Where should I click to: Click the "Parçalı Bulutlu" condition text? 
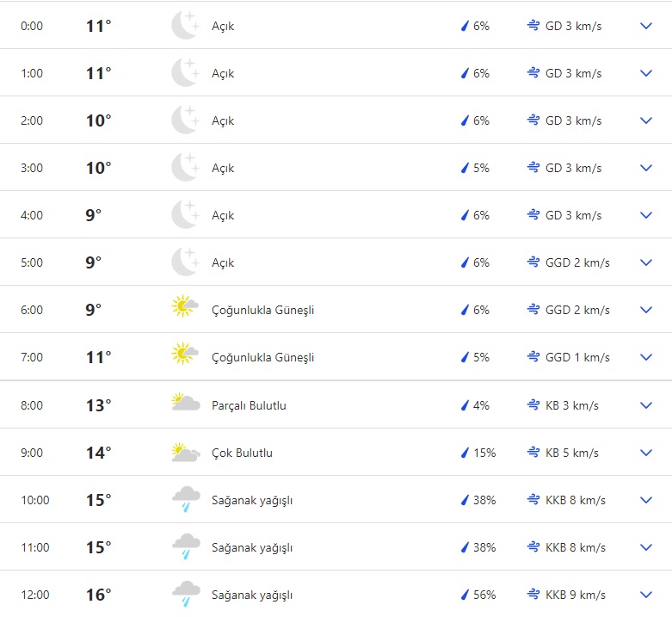[249, 405]
